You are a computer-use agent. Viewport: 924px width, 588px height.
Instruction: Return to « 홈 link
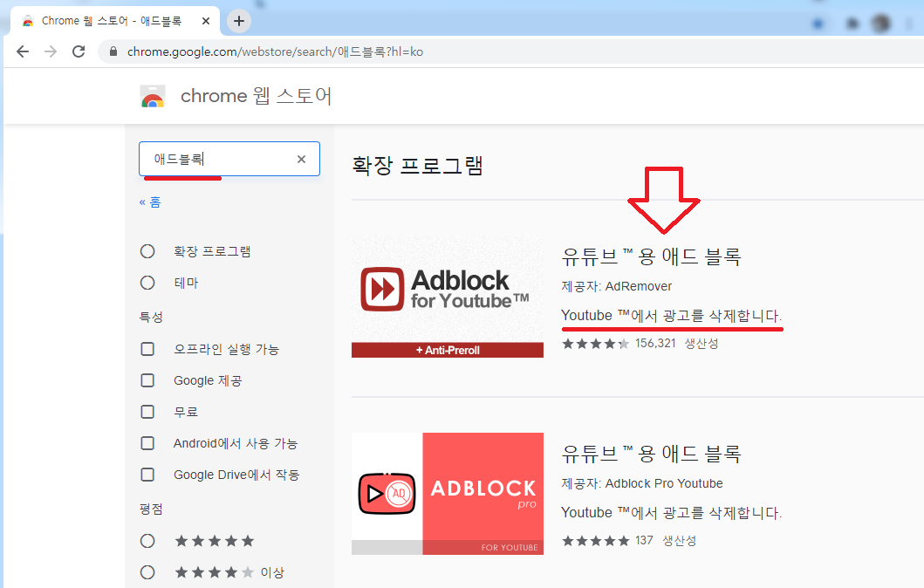tap(150, 202)
